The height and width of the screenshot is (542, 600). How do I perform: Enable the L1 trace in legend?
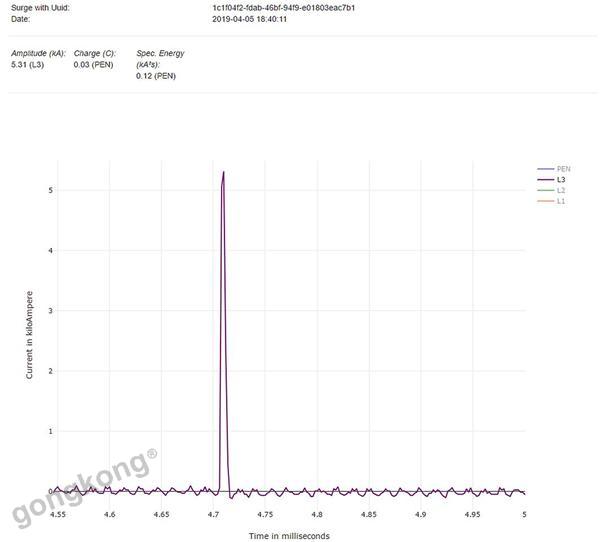point(561,201)
